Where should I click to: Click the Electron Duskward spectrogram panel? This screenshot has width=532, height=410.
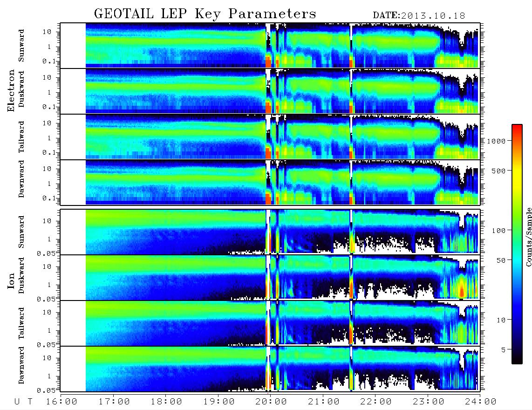(270, 91)
